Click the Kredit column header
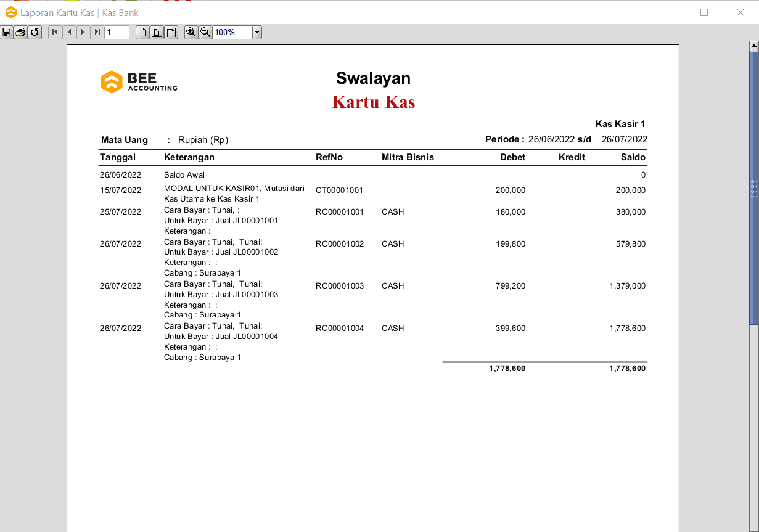The image size is (759, 532). click(x=572, y=157)
